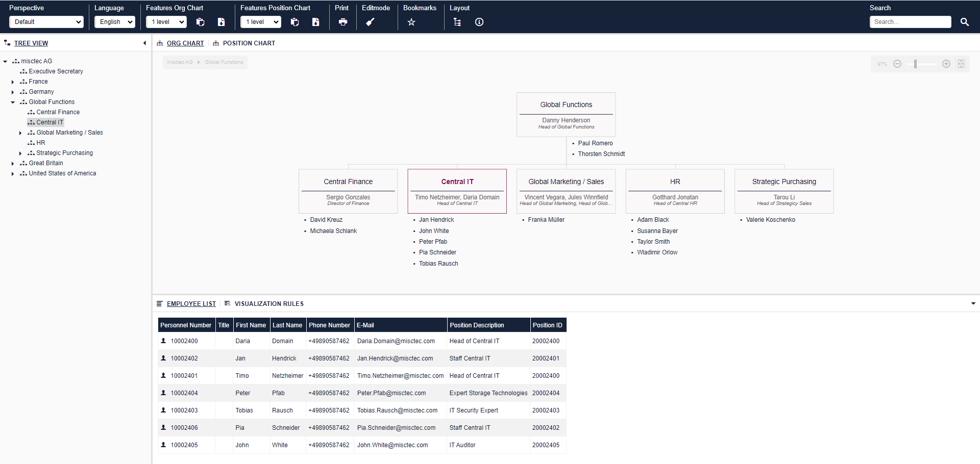Sort by the Position ID column header

(548, 325)
